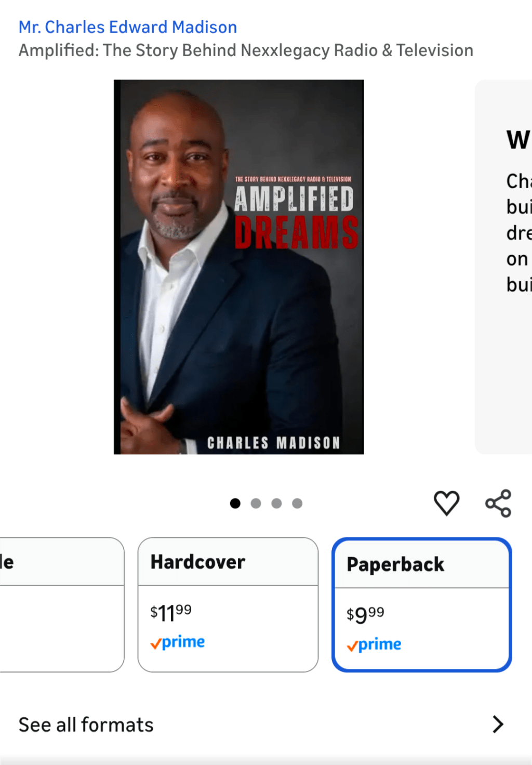This screenshot has width=532, height=765.
Task: Tap the prime badge under Paperback
Action: click(x=374, y=645)
